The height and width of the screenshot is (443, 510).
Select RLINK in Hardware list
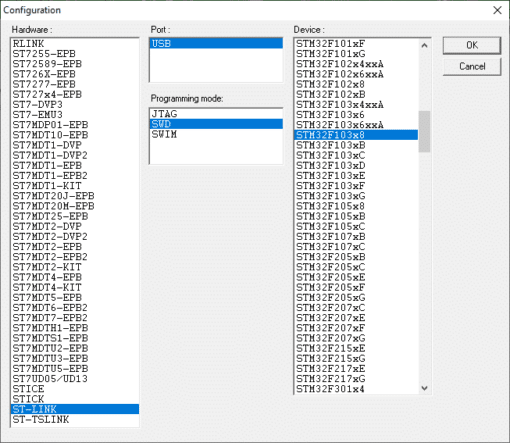click(x=75, y=44)
